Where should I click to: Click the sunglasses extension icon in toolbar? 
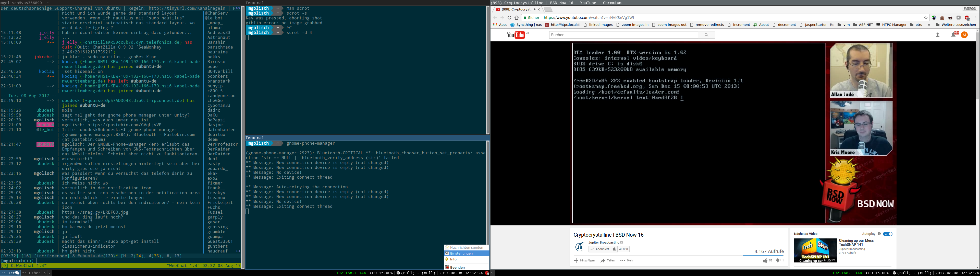(950, 18)
